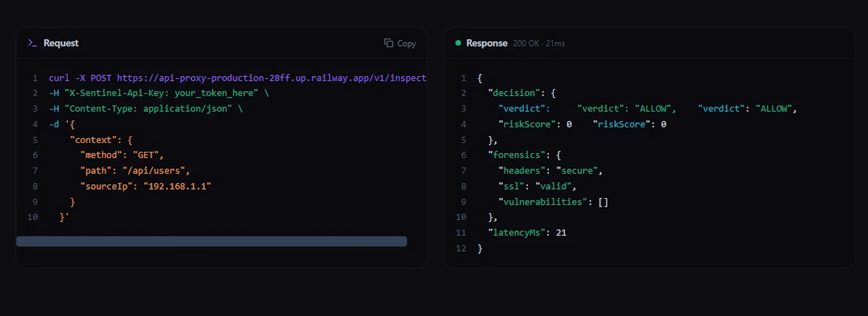
Task: Click the "Response" panel title
Action: tap(487, 43)
